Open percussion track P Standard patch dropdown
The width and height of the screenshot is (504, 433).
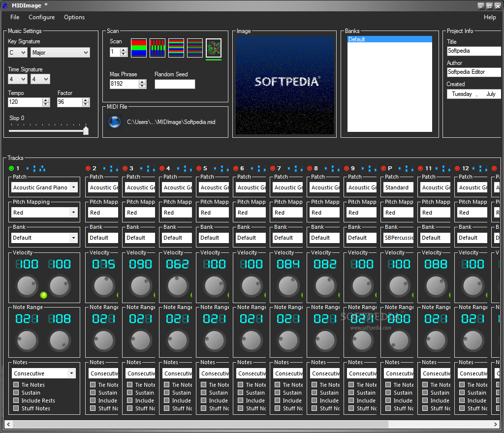tap(399, 187)
